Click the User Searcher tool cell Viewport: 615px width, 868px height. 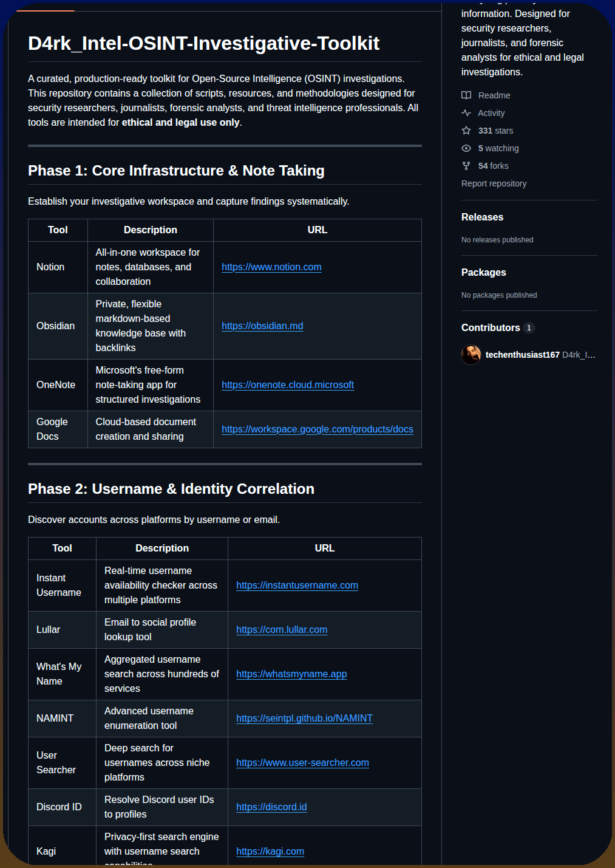point(62,763)
